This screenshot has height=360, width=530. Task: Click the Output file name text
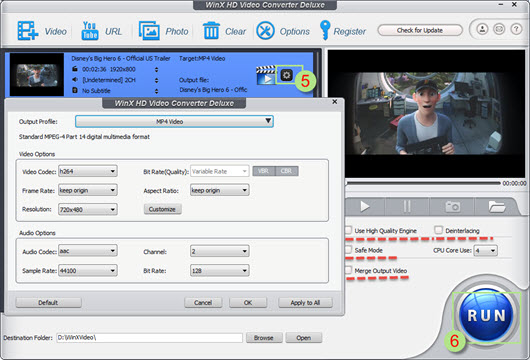pos(213,90)
